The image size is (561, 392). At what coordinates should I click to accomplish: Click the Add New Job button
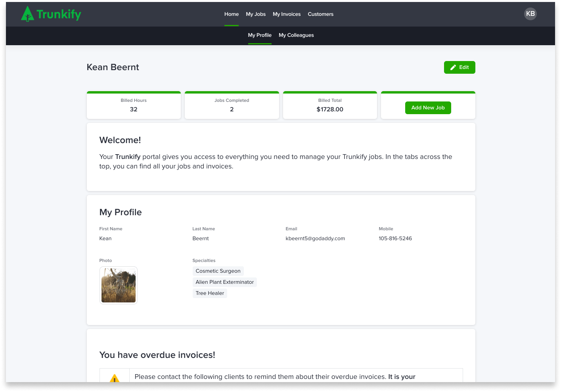428,108
